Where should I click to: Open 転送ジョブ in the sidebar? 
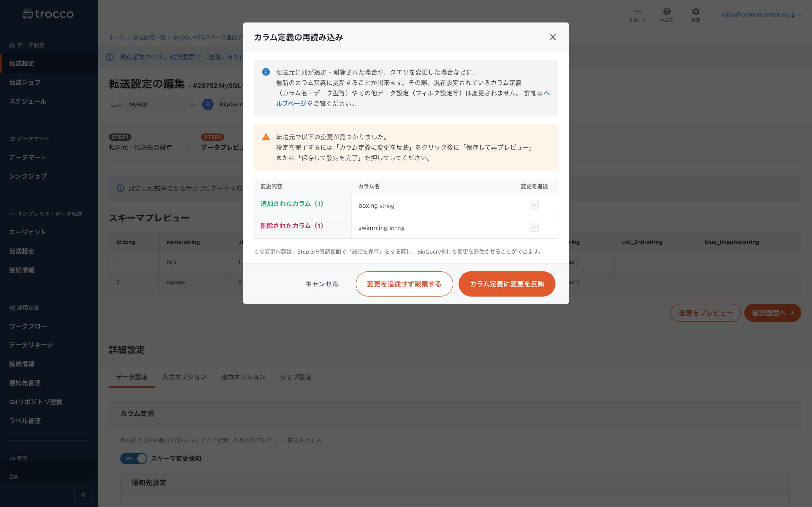[25, 82]
